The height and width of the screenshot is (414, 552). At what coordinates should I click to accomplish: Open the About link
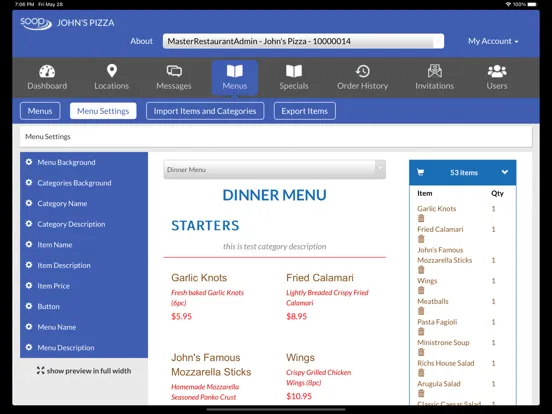142,41
